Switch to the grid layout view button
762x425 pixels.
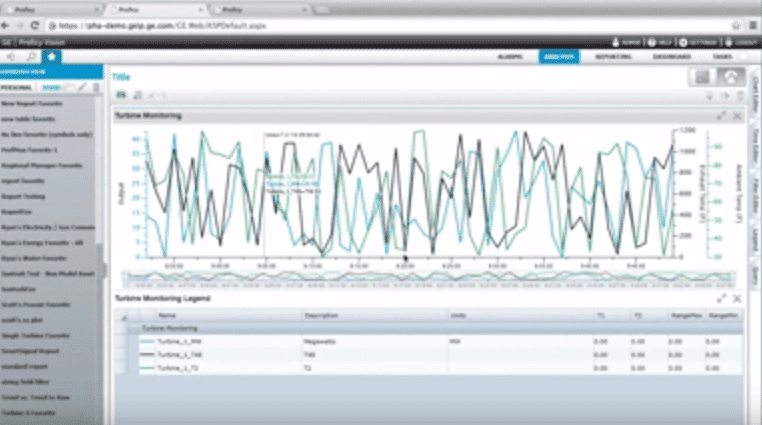click(703, 77)
